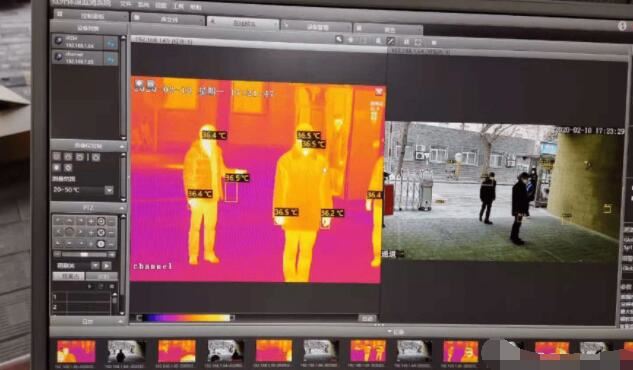This screenshot has height=370, width=633.
Task: Collapse the PTZ panel with its header arrow
Action: click(122, 208)
